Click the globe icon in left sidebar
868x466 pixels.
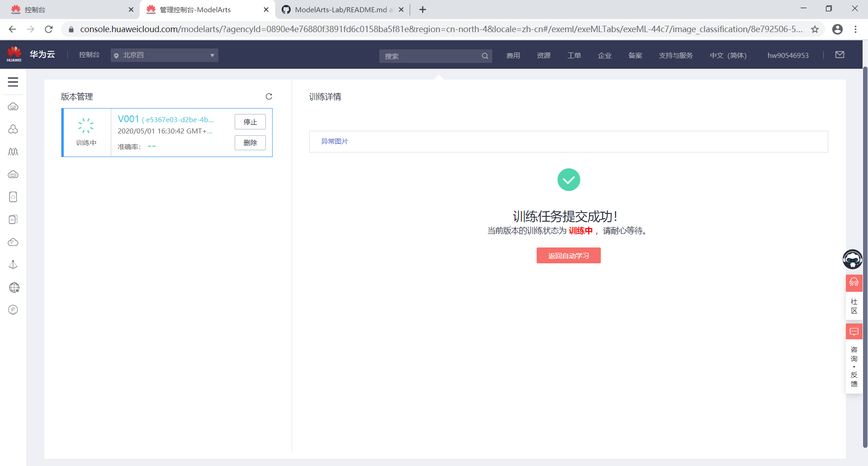click(x=13, y=287)
